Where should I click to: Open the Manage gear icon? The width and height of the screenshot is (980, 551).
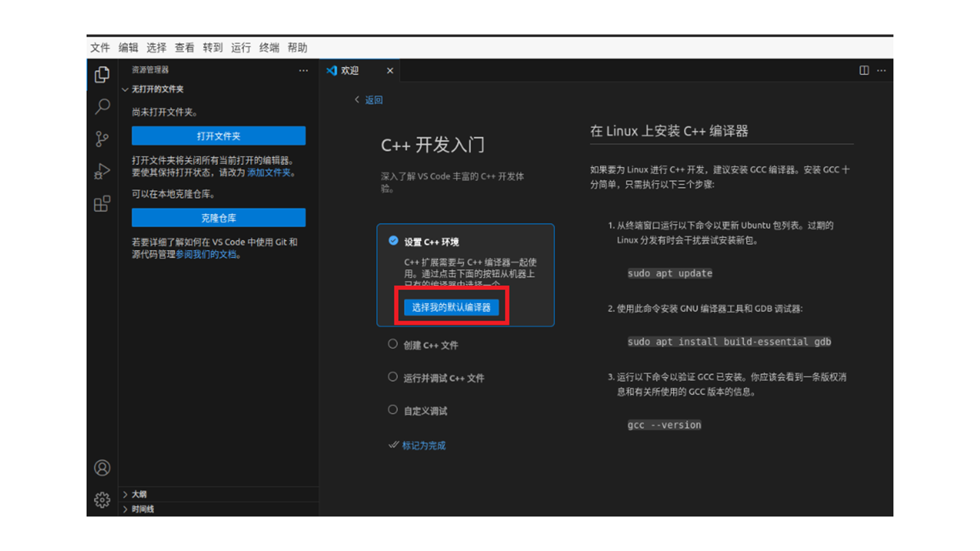[102, 500]
